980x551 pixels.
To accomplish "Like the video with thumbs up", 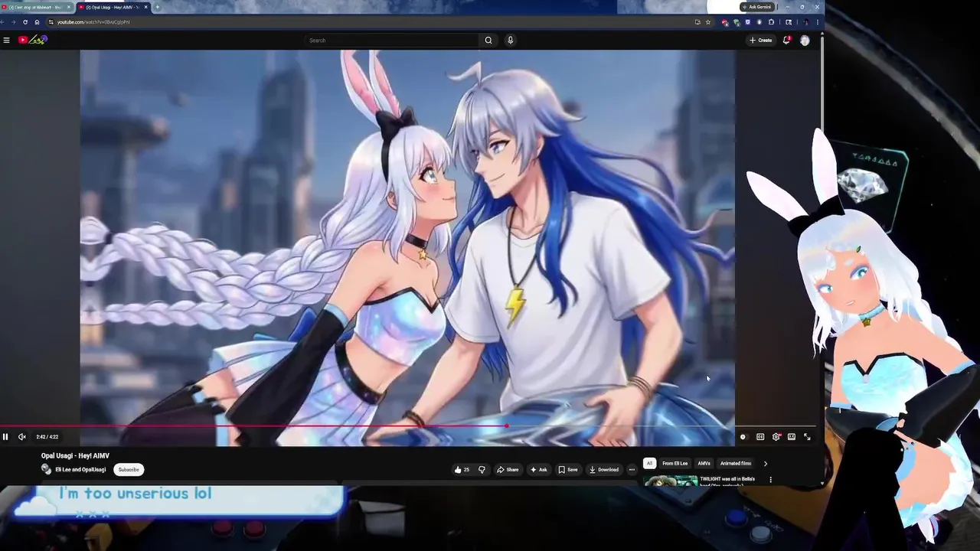I will point(462,470).
